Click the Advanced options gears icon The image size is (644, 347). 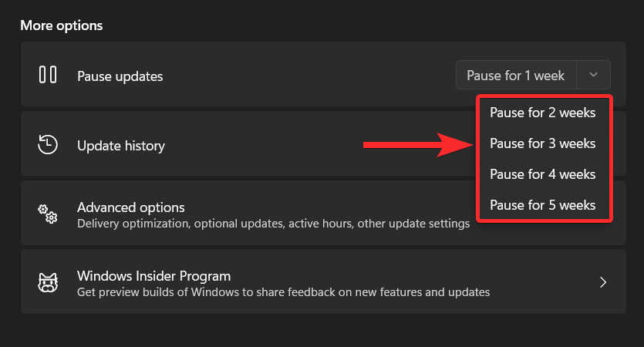click(48, 214)
